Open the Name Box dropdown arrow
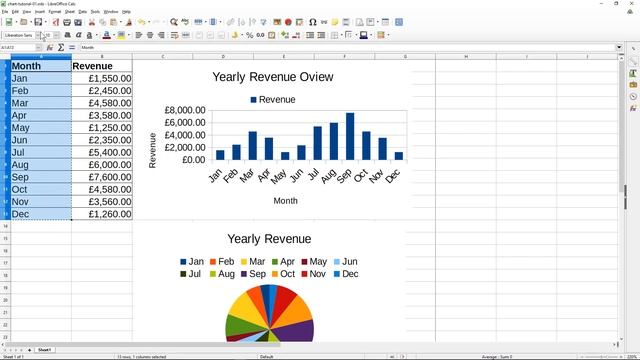The image size is (640, 360). [x=38, y=47]
